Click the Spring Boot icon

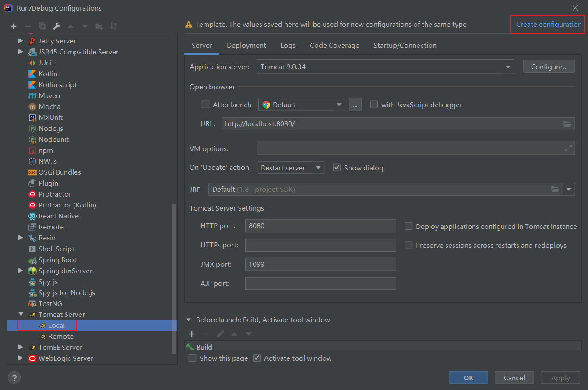click(x=32, y=260)
